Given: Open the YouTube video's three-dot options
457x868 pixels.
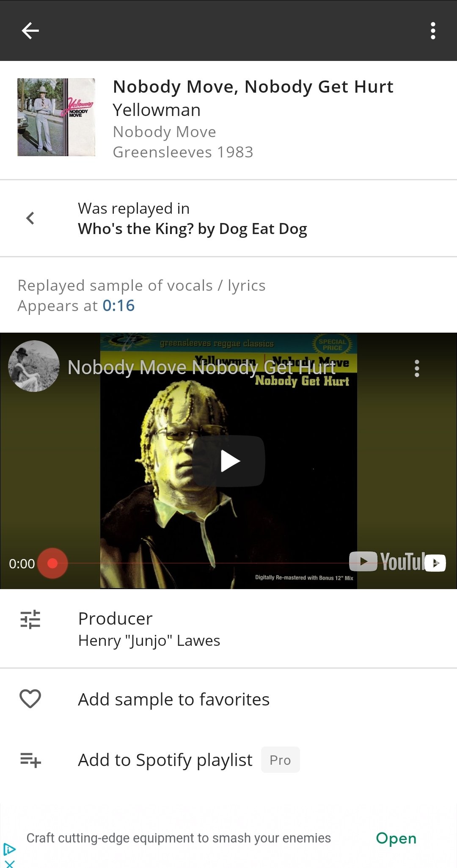Looking at the screenshot, I should tap(417, 368).
